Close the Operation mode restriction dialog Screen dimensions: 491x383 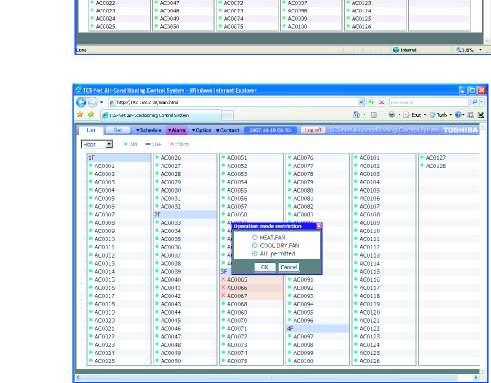click(319, 226)
